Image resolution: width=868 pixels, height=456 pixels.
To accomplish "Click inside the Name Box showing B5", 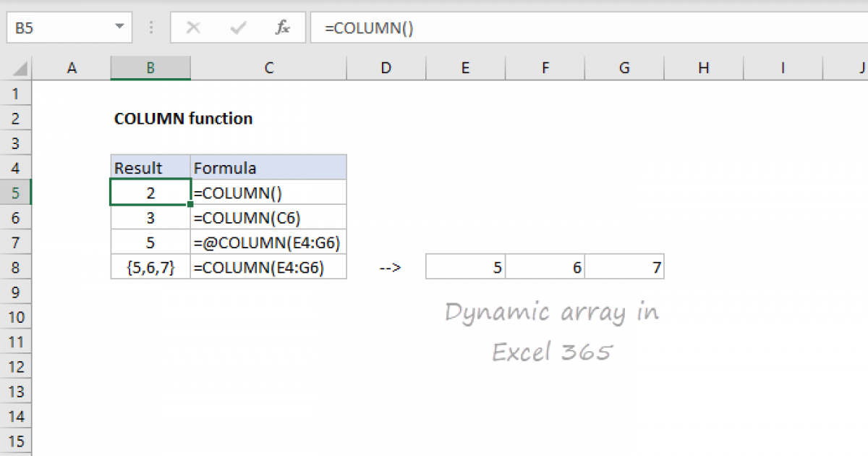I will pyautogui.click(x=58, y=28).
